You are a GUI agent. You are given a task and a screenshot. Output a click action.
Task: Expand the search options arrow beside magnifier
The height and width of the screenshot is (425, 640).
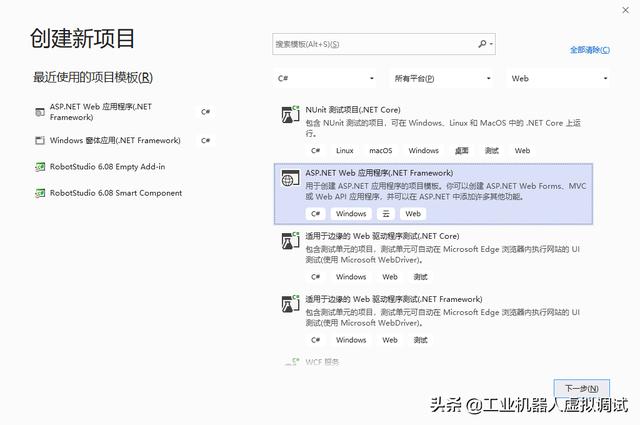491,44
